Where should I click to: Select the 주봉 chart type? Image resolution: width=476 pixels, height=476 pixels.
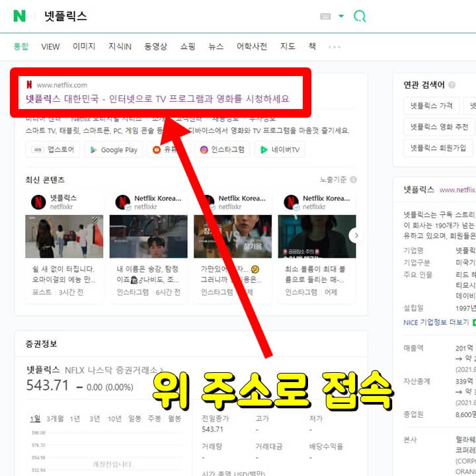154,419
